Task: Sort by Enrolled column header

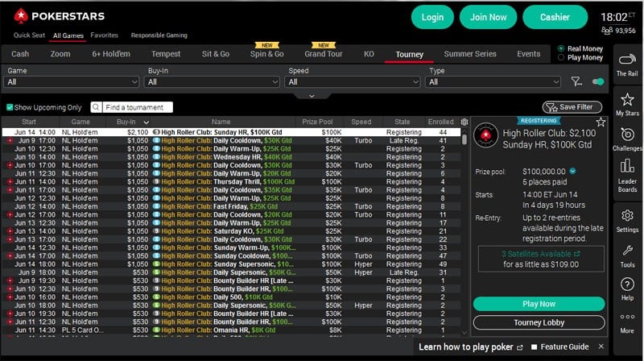Action: [x=440, y=122]
